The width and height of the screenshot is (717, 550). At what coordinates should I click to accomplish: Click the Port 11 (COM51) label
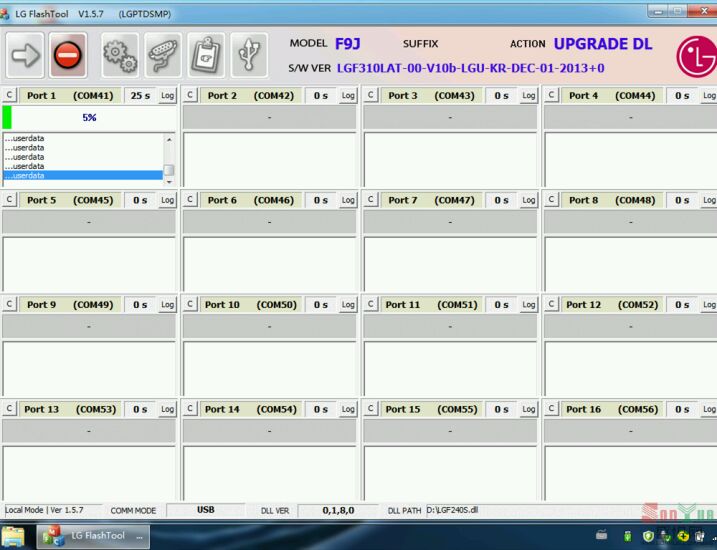[431, 304]
